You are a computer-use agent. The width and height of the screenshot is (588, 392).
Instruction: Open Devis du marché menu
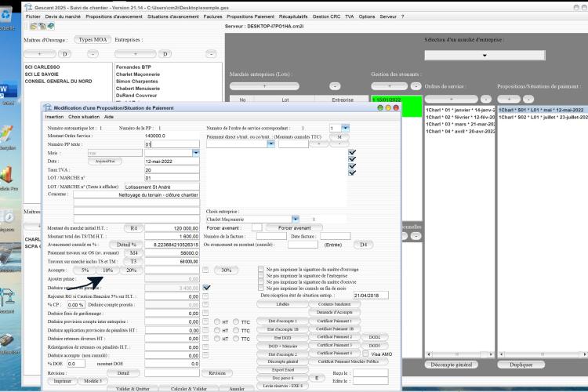pos(63,16)
